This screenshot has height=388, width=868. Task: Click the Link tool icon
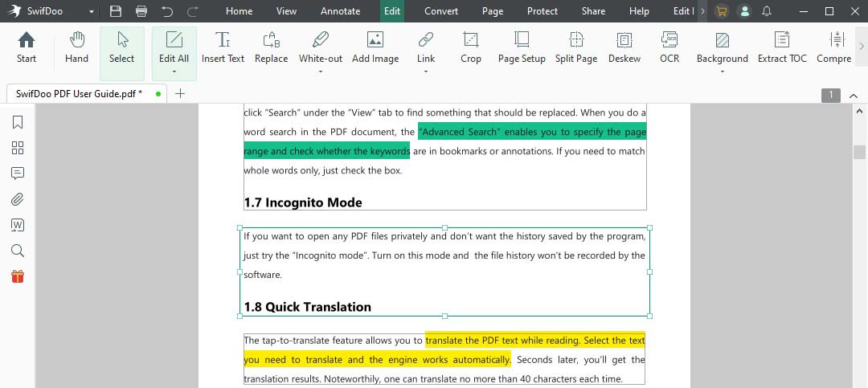426,40
